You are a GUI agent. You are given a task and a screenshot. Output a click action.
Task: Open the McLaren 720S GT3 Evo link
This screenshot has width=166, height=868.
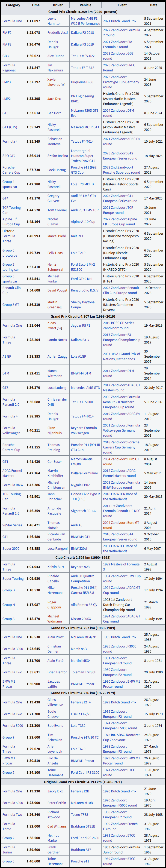tap(85, 113)
